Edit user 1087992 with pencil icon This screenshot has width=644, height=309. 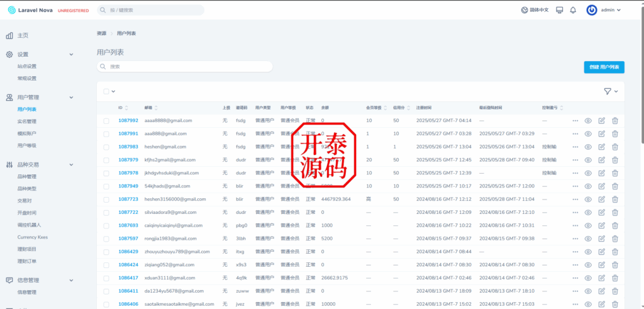click(602, 121)
